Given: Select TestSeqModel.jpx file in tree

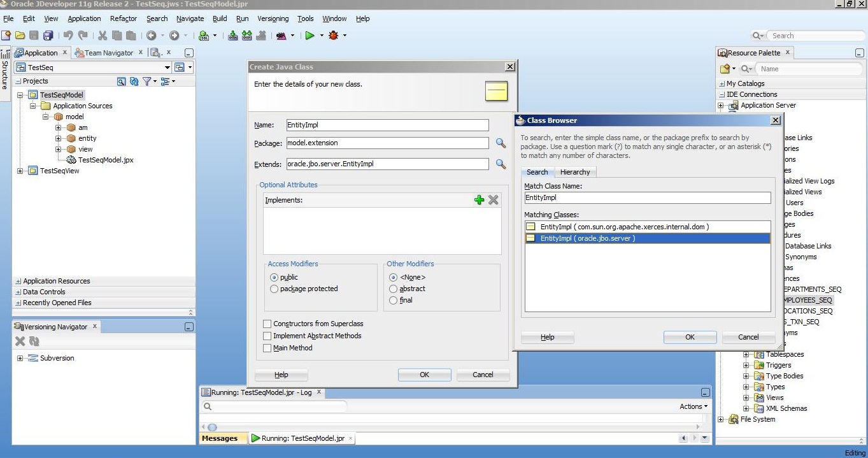Looking at the screenshot, I should pyautogui.click(x=106, y=160).
